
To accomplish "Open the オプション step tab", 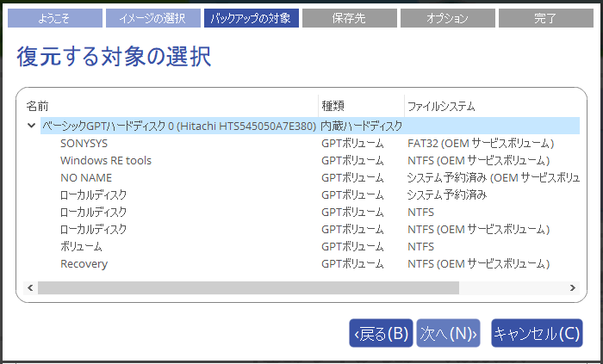I will pyautogui.click(x=447, y=18).
